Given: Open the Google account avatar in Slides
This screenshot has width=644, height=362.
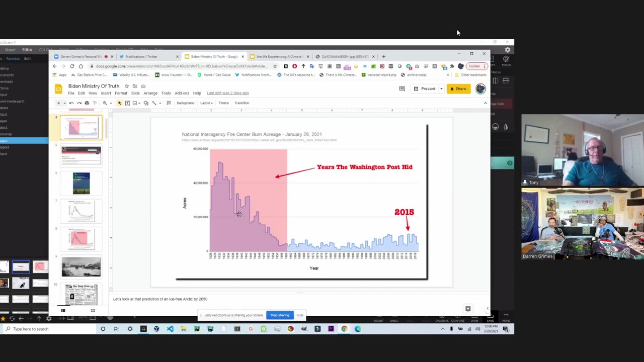Looking at the screenshot, I should 480,88.
